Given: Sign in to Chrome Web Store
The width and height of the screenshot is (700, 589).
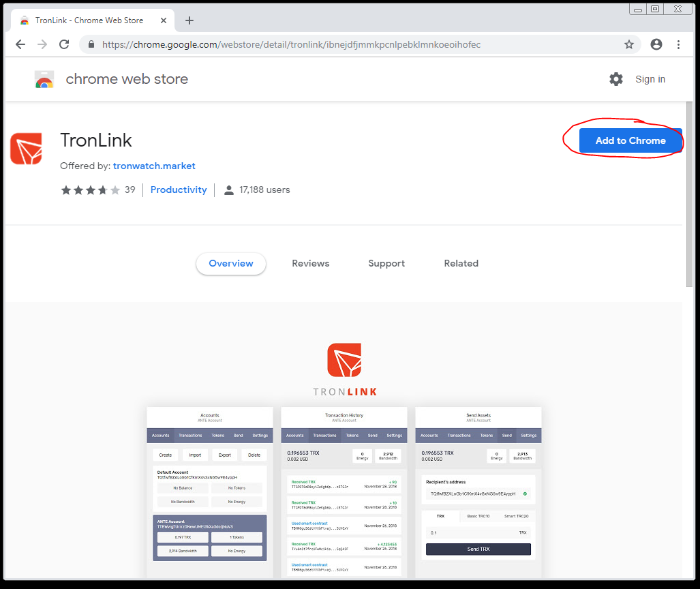Looking at the screenshot, I should (650, 79).
